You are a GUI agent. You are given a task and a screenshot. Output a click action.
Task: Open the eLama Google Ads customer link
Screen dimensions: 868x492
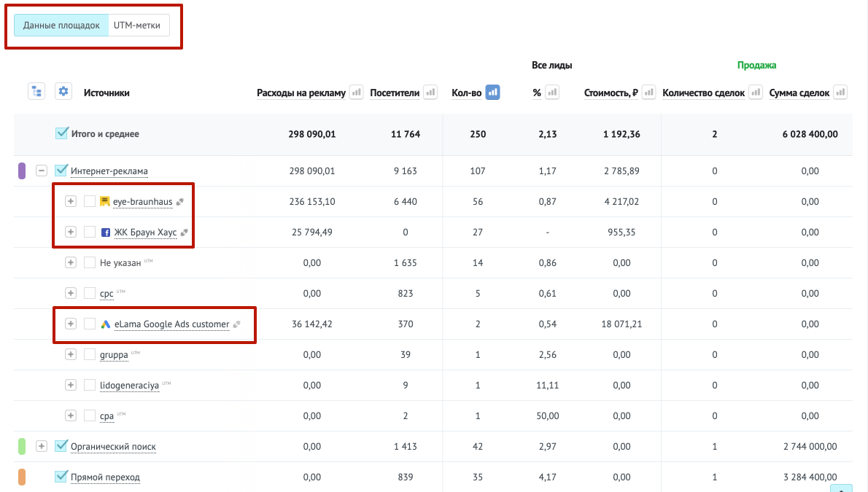[171, 324]
